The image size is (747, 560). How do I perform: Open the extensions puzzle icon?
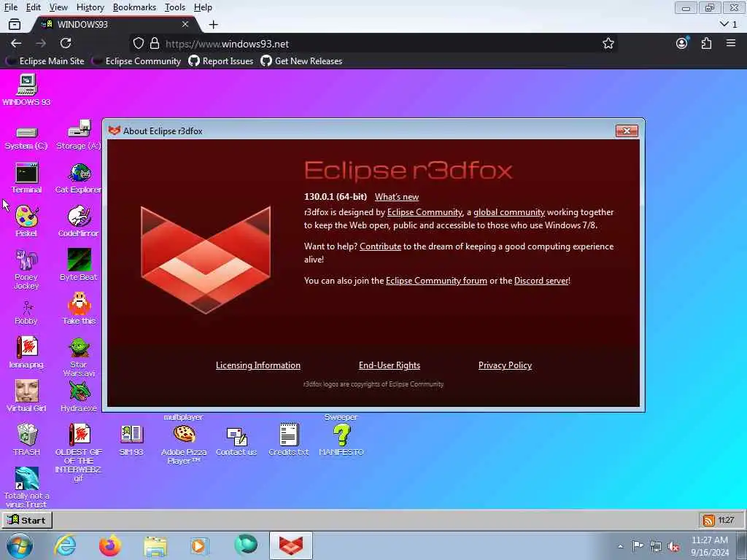tap(706, 43)
